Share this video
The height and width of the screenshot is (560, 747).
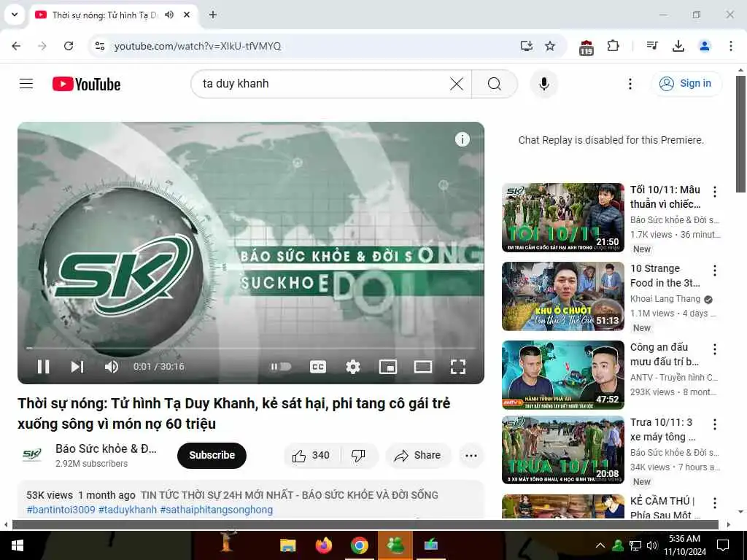(418, 456)
